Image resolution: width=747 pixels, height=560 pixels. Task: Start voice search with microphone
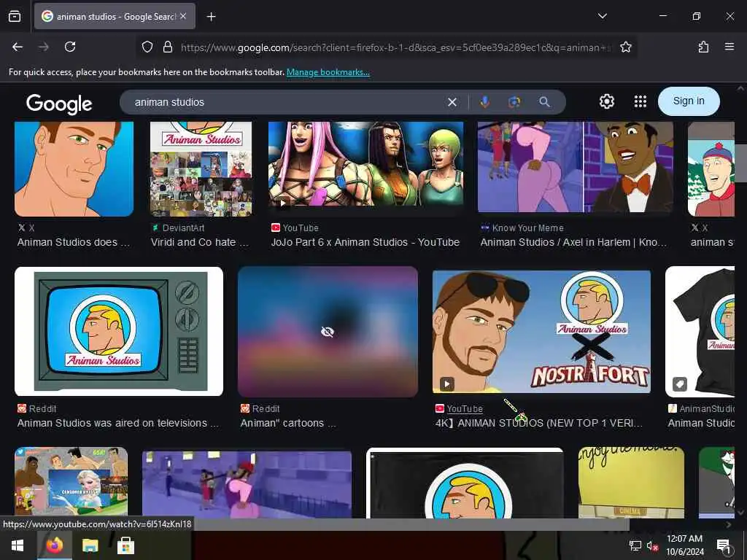(484, 102)
